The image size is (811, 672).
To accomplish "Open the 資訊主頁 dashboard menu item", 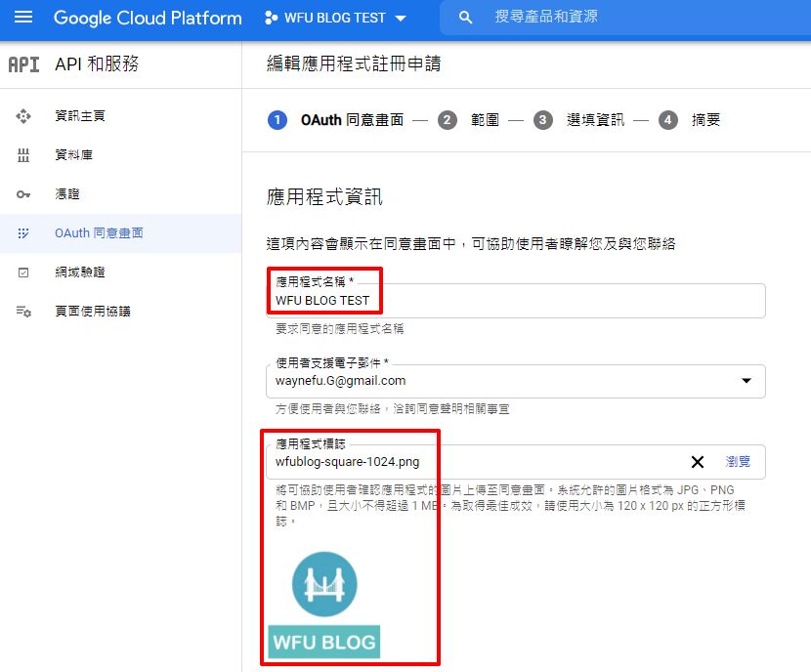I will pyautogui.click(x=120, y=116).
